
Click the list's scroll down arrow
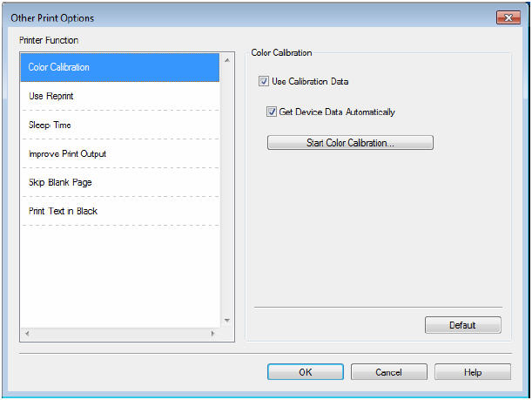227,321
